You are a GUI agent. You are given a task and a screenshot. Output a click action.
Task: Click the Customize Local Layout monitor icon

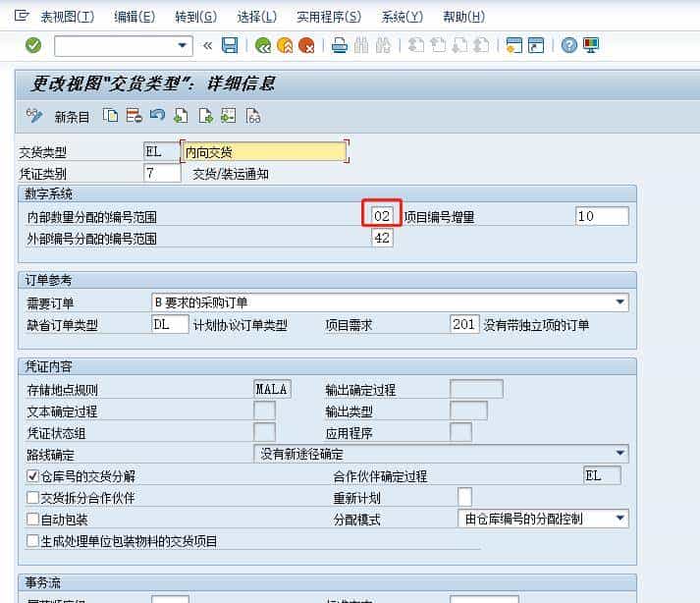coord(591,45)
